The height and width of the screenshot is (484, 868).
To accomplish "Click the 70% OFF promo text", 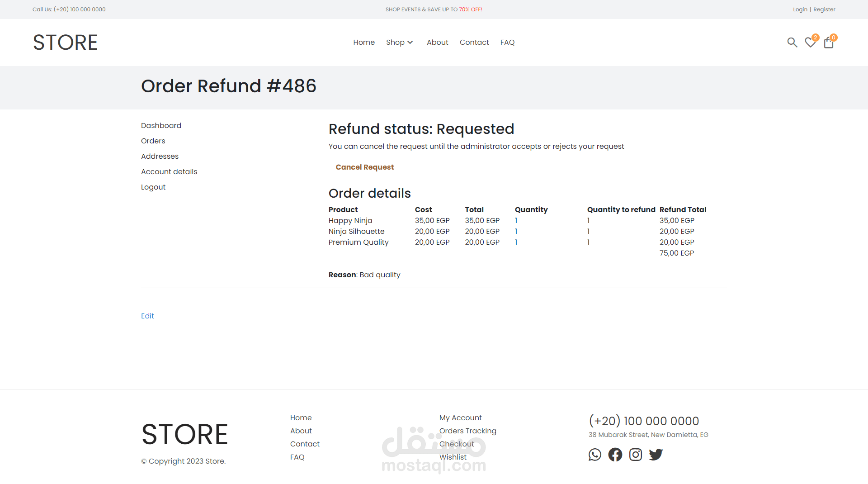I will point(471,9).
